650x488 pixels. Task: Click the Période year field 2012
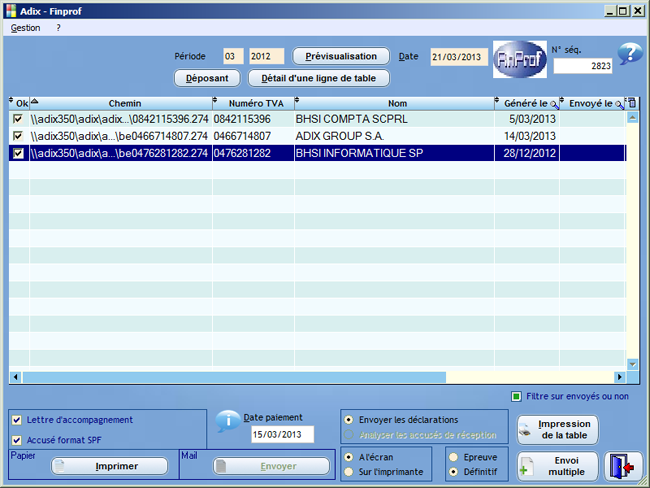267,56
